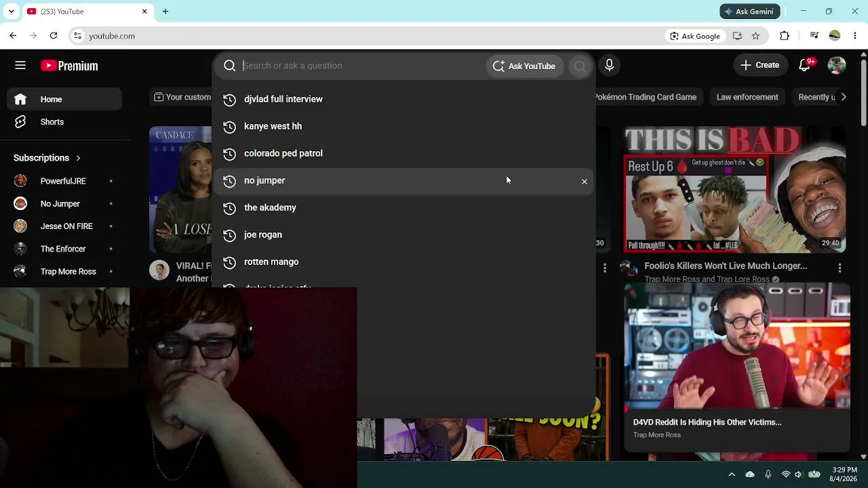
Task: Open Trap More Ross in the subscriptions sidebar
Action: pos(64,272)
